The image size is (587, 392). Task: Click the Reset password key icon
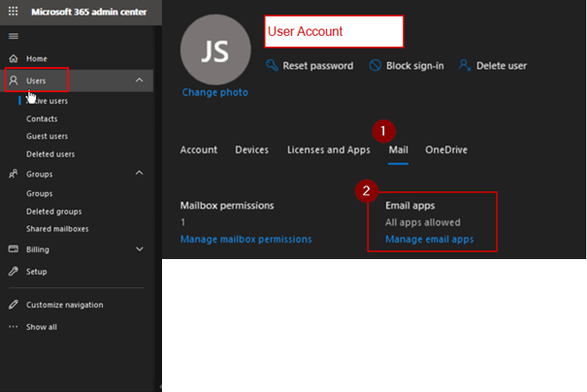[x=272, y=66]
